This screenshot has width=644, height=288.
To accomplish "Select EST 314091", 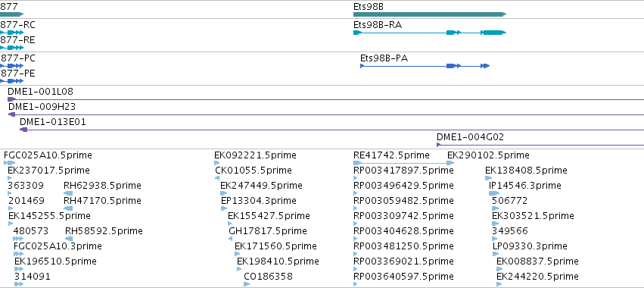I will click(32, 277).
